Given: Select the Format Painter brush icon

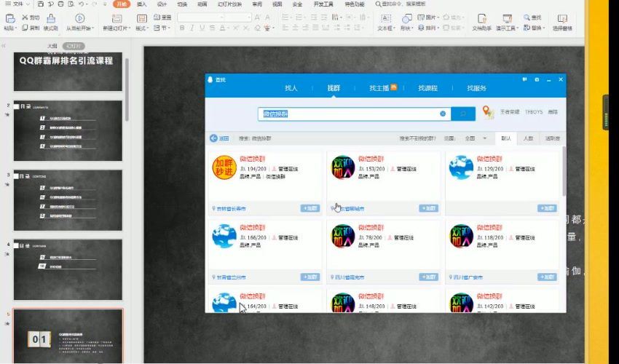Looking at the screenshot, I should click(51, 18).
